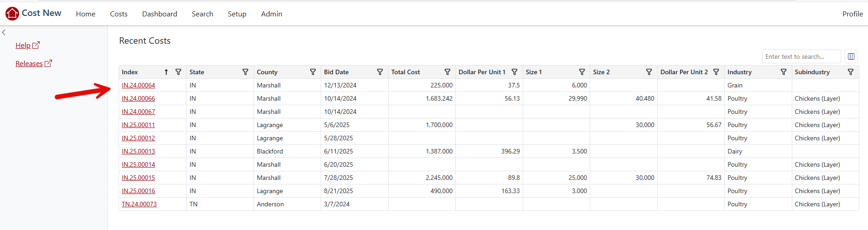Screen dimensions: 868x230
Task: Open filter for the State column
Action: (x=245, y=72)
